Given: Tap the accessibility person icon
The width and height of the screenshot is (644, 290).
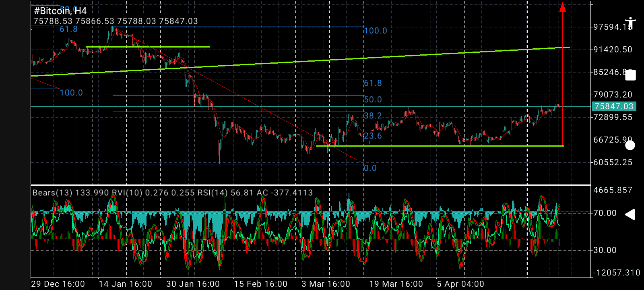Looking at the screenshot, I should point(630,23).
